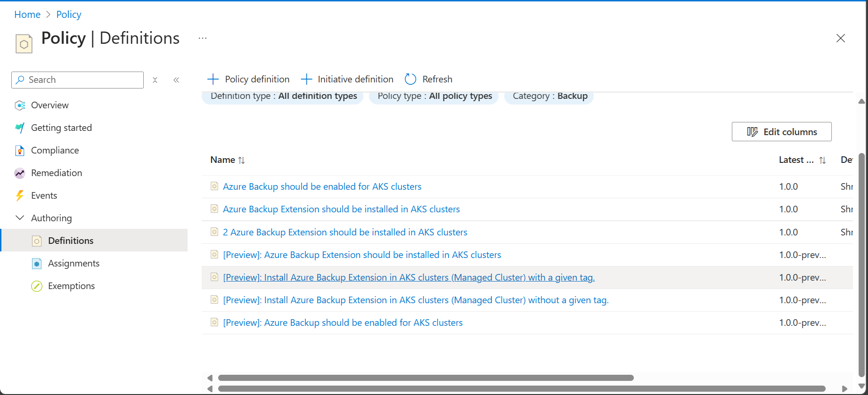This screenshot has width=868, height=395.
Task: Click the icon beside '[Preview]: Azure Backup Extension should be installed'
Action: (x=214, y=254)
